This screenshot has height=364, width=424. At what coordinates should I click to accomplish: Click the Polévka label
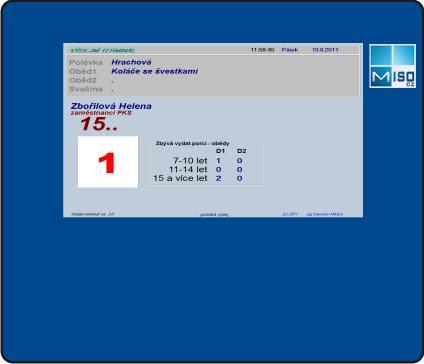point(86,62)
